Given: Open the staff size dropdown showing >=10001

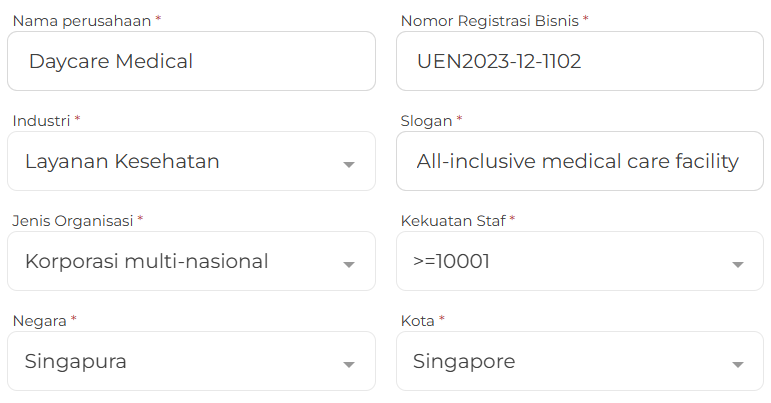Looking at the screenshot, I should pyautogui.click(x=580, y=261).
